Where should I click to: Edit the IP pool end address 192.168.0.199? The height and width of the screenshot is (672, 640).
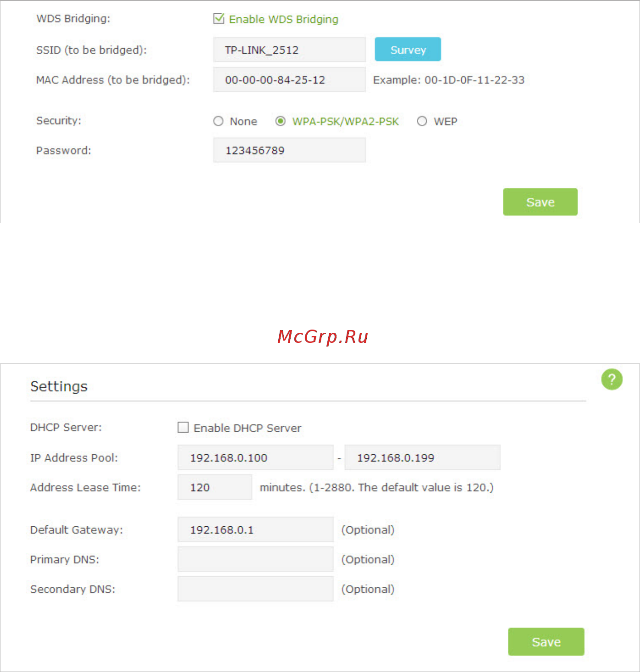coord(422,457)
